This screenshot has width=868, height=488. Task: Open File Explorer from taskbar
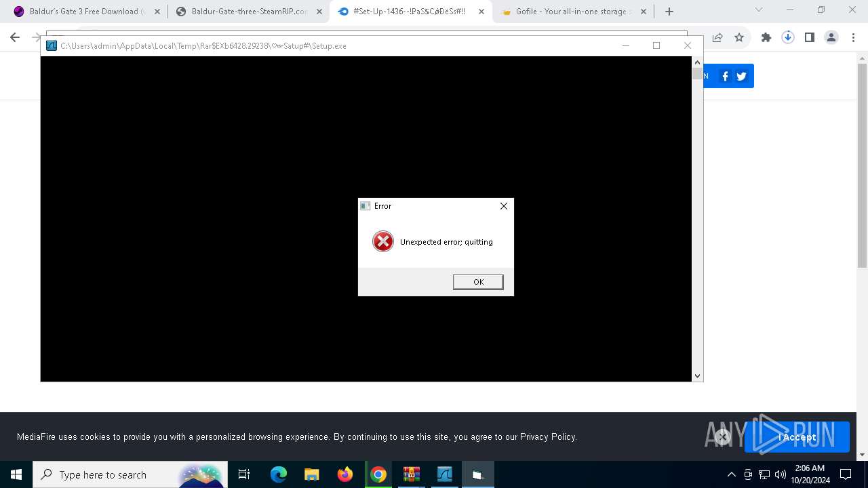point(312,474)
